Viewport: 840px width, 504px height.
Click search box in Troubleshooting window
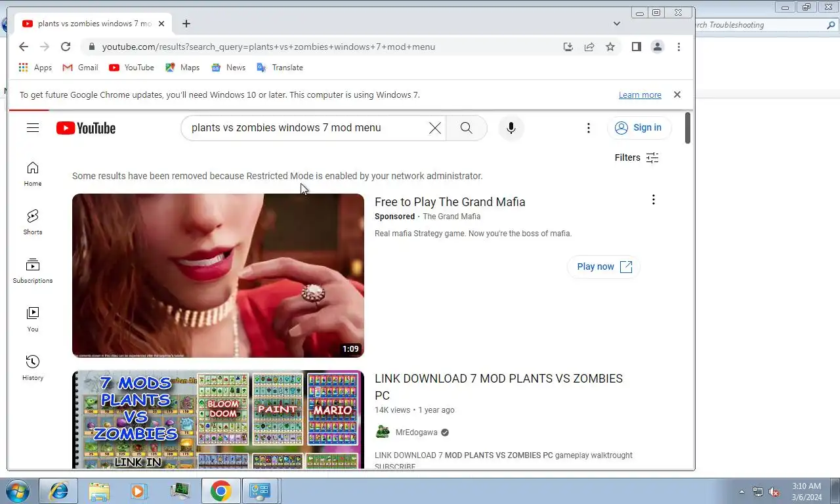point(761,25)
